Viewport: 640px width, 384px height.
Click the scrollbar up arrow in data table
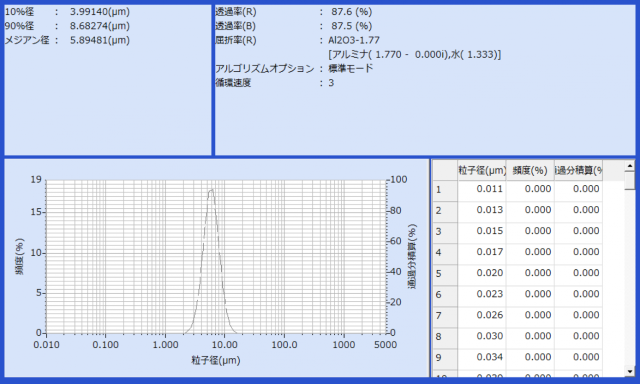coord(629,166)
